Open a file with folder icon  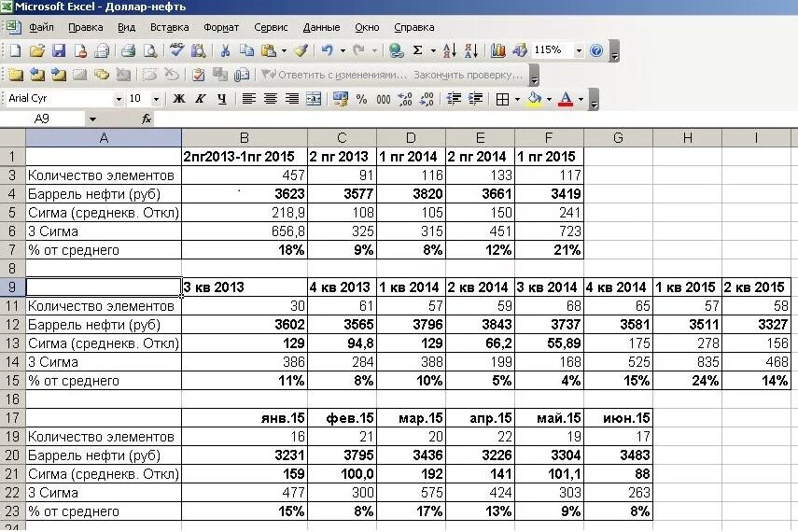tap(37, 50)
